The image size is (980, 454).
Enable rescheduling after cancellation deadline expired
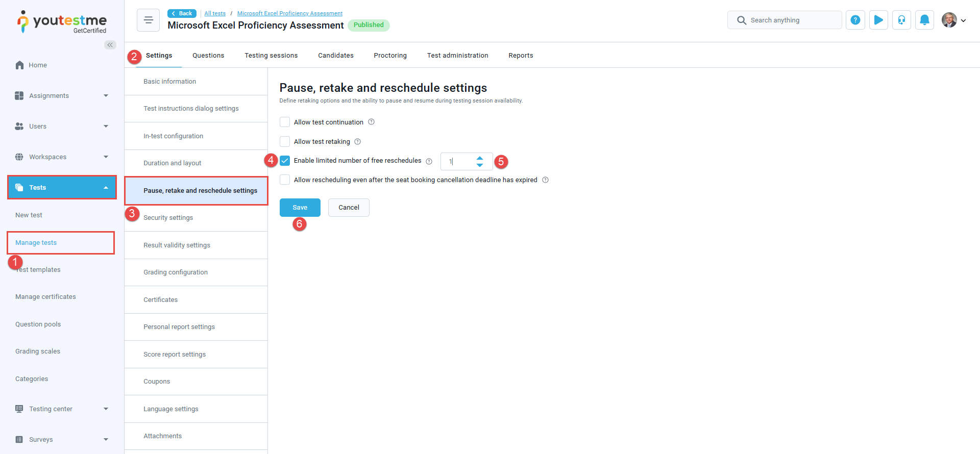click(285, 180)
